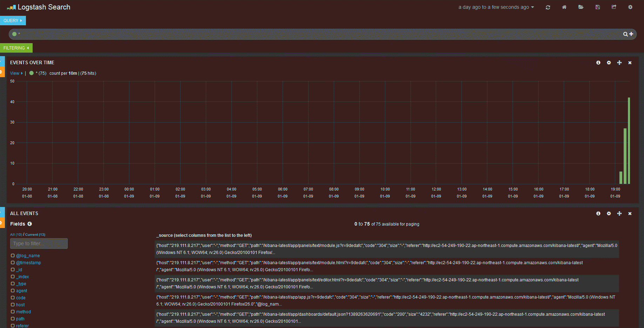Image resolution: width=644 pixels, height=328 pixels.
Task: Show info for Events Over Time panel
Action: tap(598, 62)
